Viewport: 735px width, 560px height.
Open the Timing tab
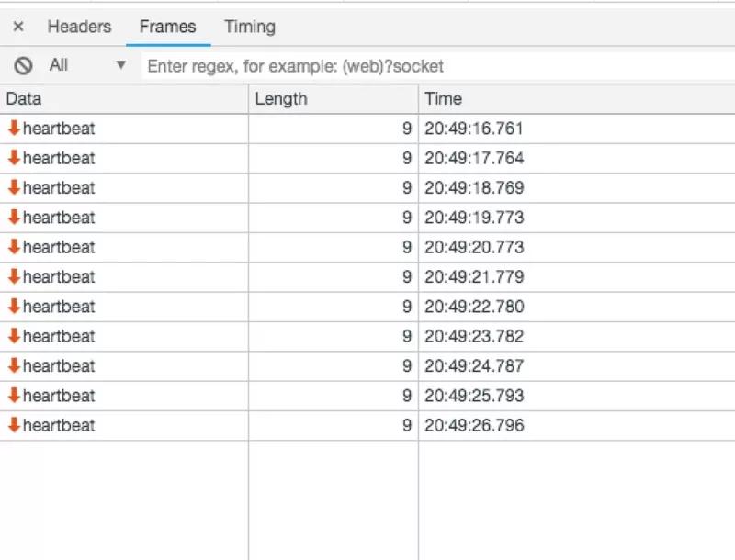(250, 27)
